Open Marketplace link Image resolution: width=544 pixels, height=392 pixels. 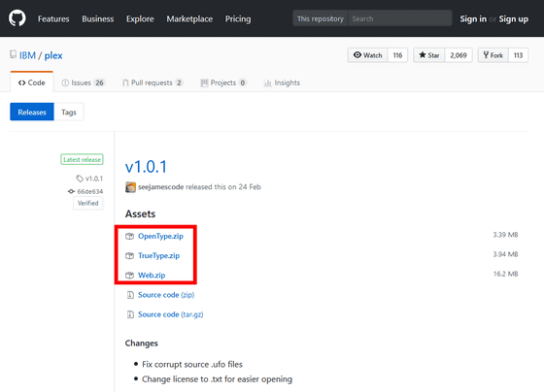(189, 18)
